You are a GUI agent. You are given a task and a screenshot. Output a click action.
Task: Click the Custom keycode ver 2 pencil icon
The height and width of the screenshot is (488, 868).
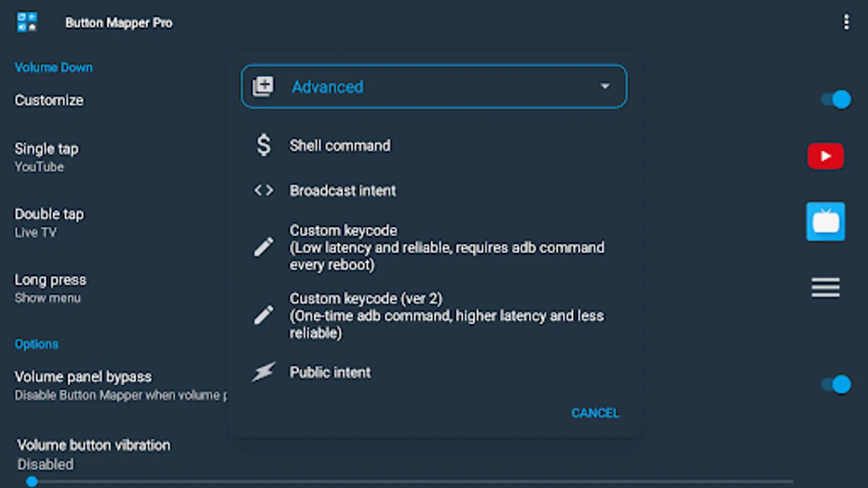263,315
